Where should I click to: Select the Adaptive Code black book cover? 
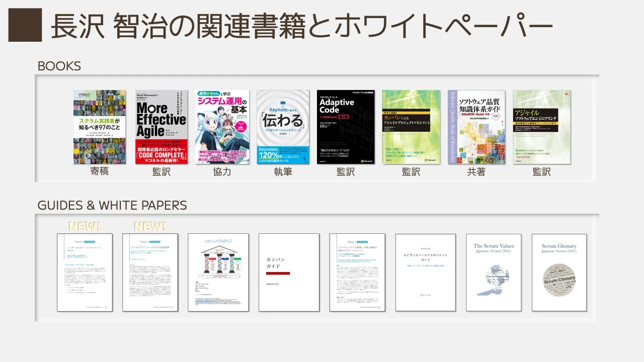[x=346, y=127]
